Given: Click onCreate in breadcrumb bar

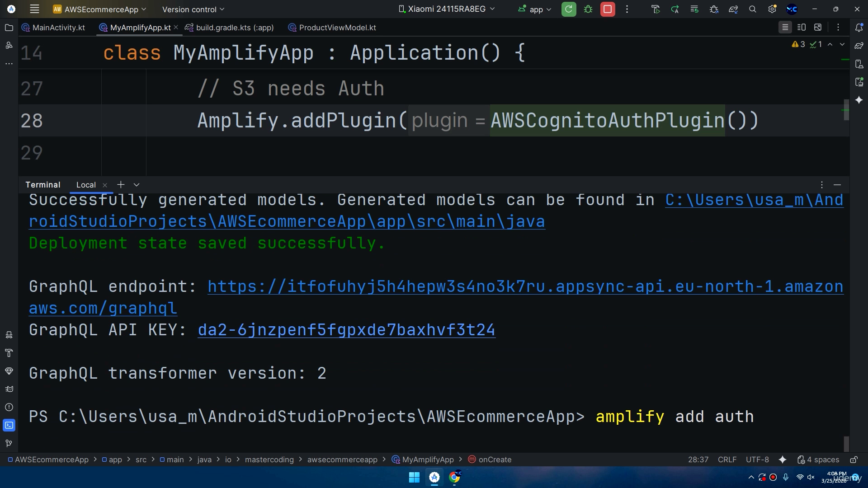Looking at the screenshot, I should tap(490, 460).
